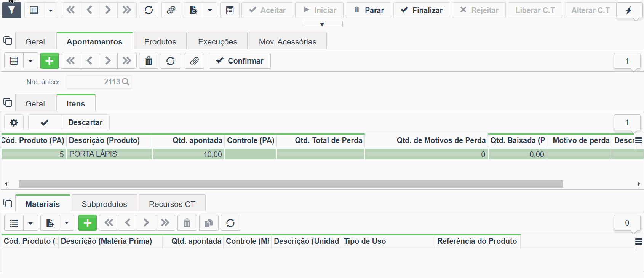Image resolution: width=644 pixels, height=278 pixels.
Task: Open the Subprodutos tab
Action: [104, 204]
